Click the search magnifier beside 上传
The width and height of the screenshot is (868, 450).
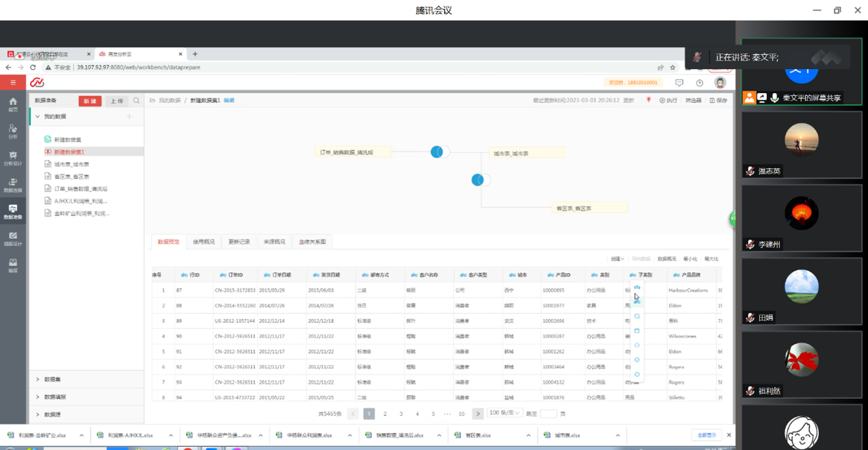137,101
